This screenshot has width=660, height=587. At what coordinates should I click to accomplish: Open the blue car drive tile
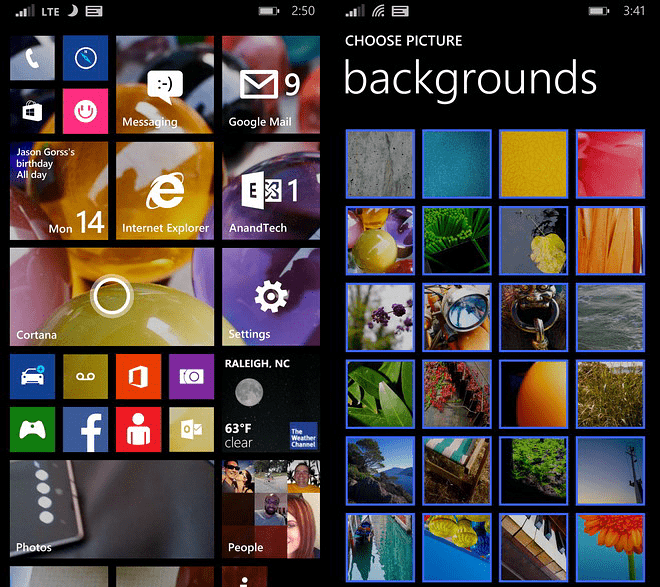(x=32, y=376)
